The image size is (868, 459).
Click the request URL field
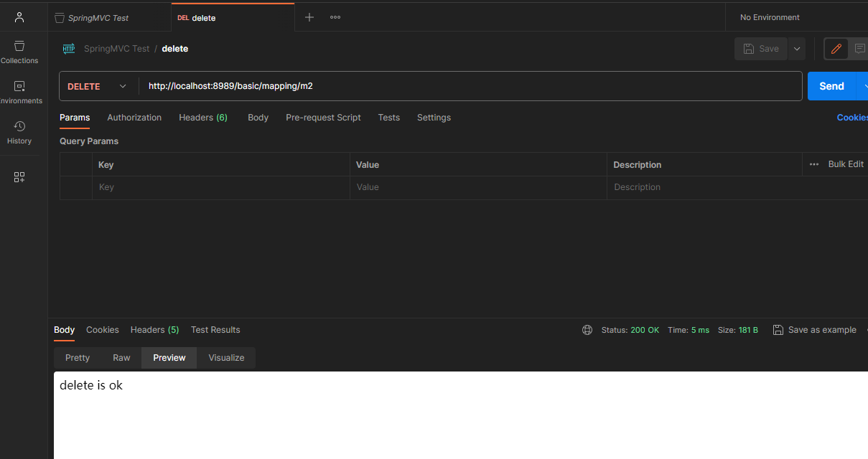(x=470, y=86)
